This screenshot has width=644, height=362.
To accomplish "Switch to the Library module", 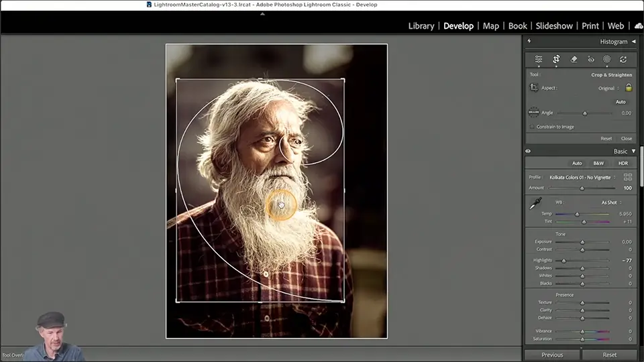I will click(x=421, y=25).
